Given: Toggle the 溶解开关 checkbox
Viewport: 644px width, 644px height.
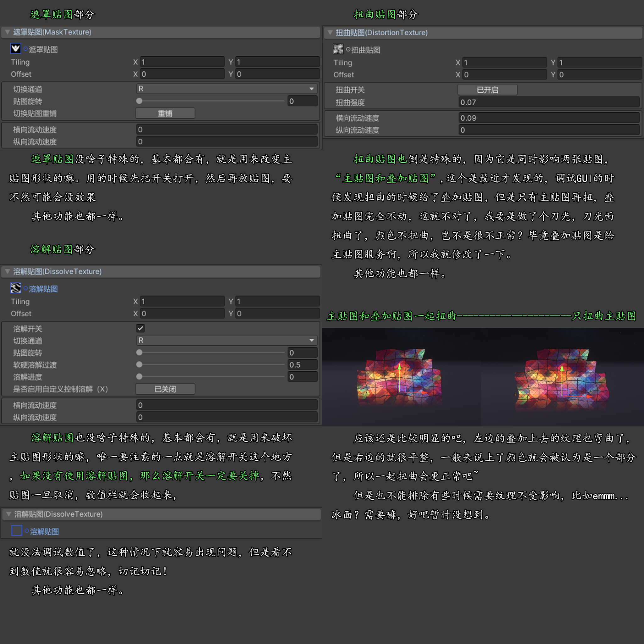Looking at the screenshot, I should [x=140, y=328].
